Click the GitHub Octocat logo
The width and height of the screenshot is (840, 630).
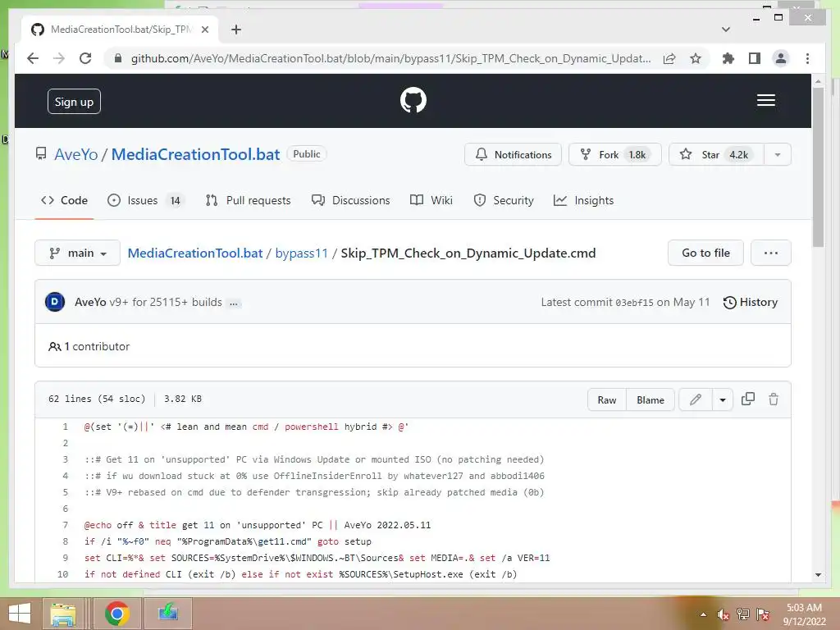pos(413,100)
